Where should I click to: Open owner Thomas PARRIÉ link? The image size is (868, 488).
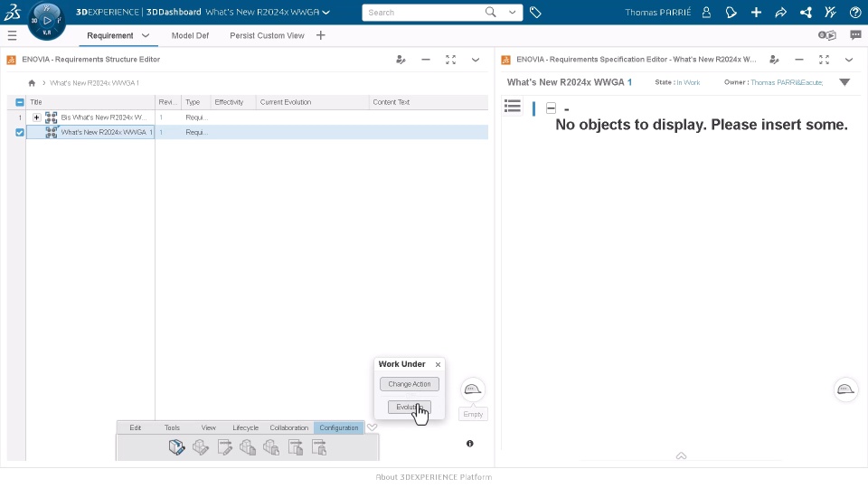(x=787, y=82)
